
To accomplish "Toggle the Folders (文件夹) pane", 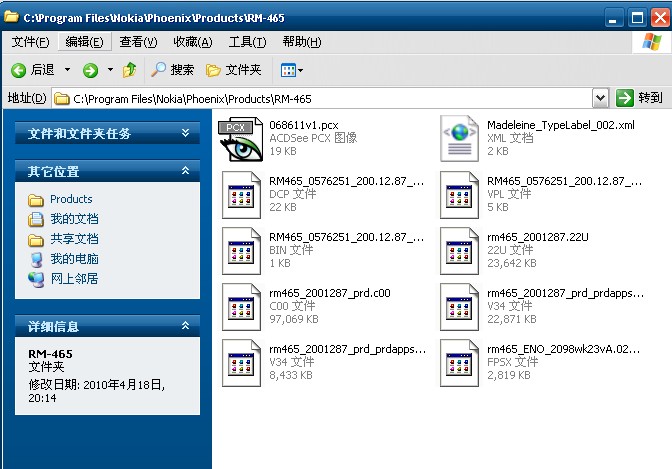I will [x=234, y=69].
